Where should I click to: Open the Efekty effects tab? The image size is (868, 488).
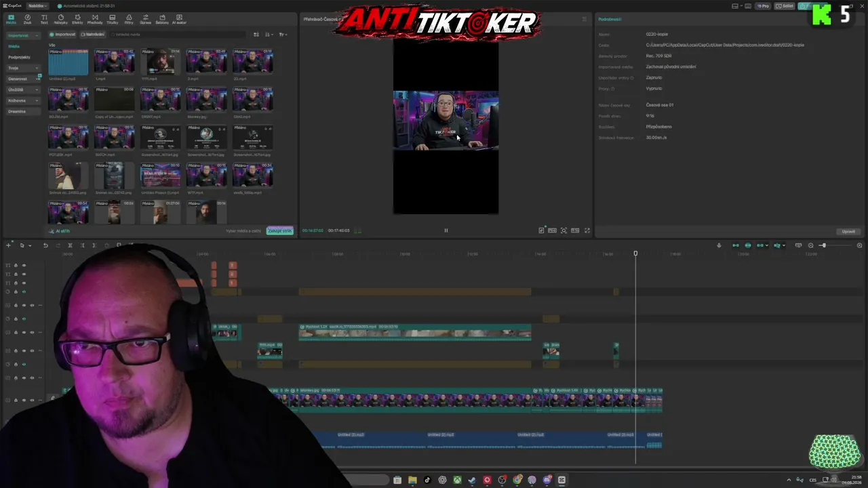pyautogui.click(x=77, y=19)
